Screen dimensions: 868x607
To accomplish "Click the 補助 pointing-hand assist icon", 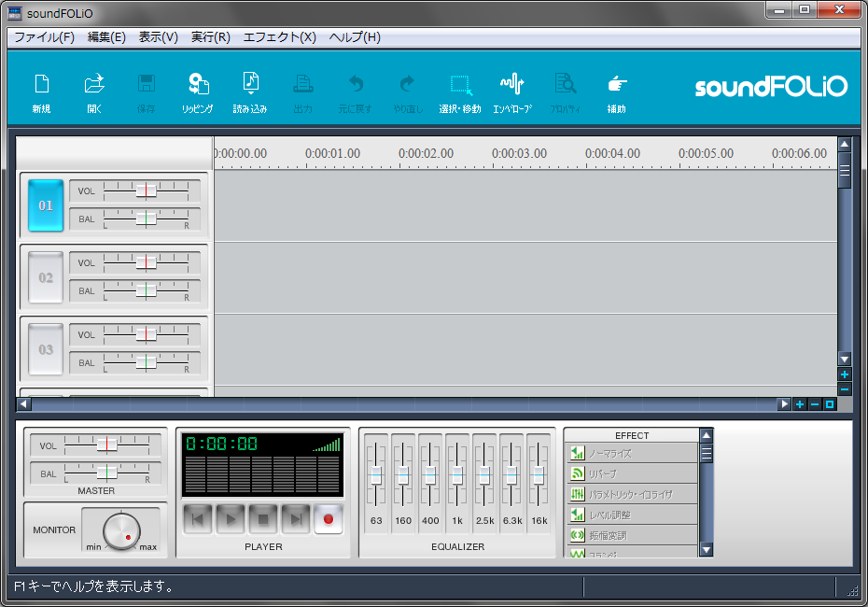I will coord(617,93).
